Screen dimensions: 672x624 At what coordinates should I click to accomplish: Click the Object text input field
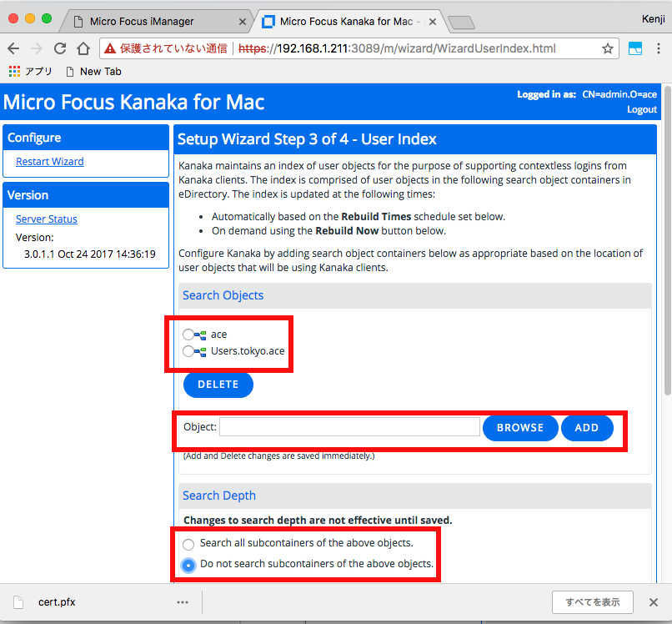tap(349, 427)
